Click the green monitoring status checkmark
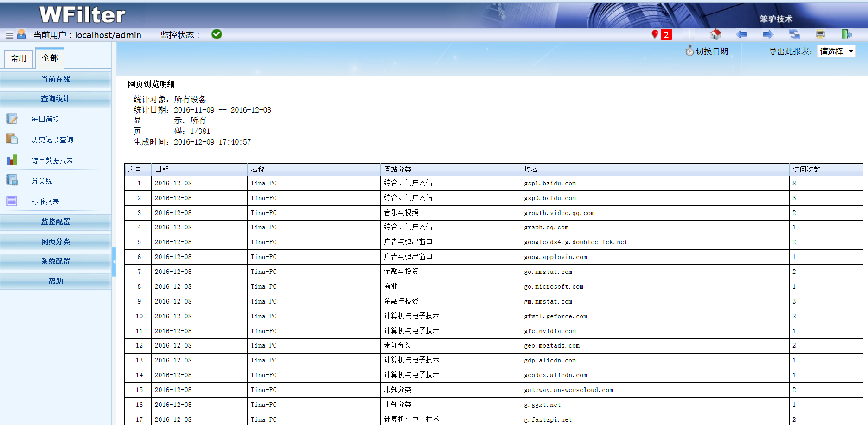This screenshot has height=425, width=868. [217, 34]
